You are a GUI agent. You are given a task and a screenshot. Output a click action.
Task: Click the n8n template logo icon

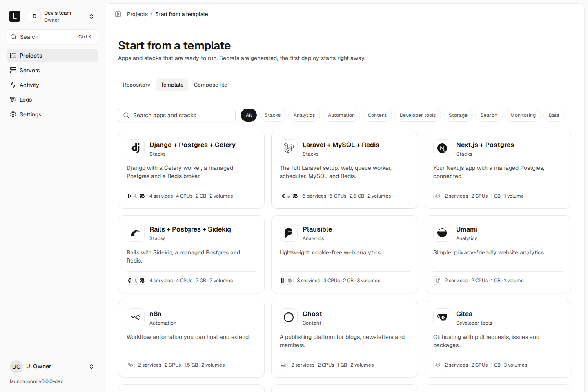pyautogui.click(x=136, y=317)
